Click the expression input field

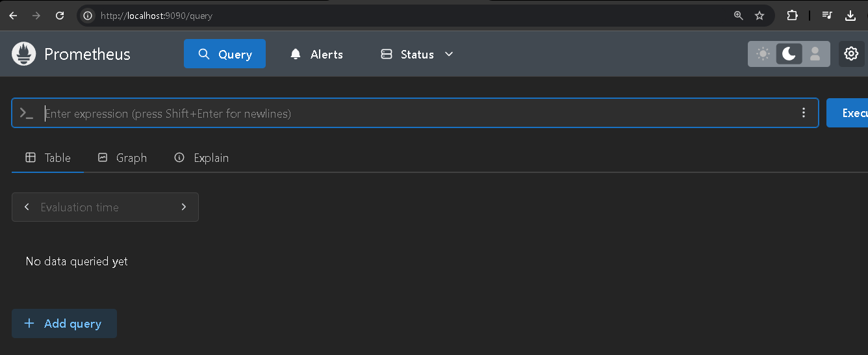(415, 113)
